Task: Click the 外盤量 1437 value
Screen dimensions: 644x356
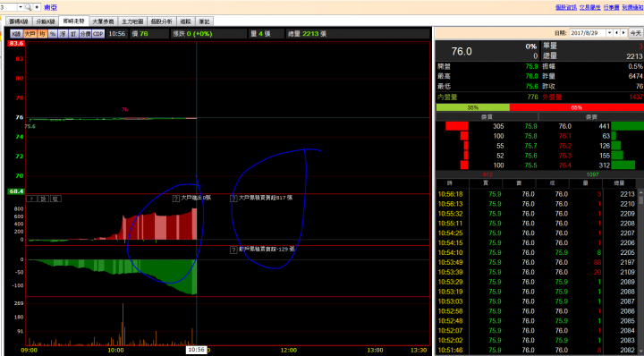Action: (x=636, y=97)
